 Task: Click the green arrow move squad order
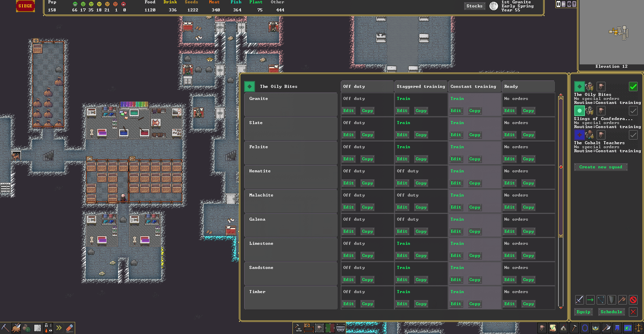point(590,300)
